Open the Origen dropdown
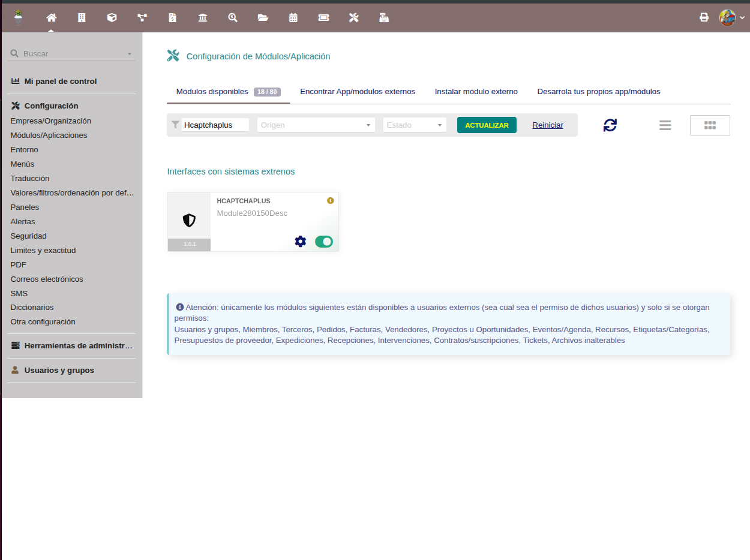This screenshot has height=560, width=750. pyautogui.click(x=316, y=125)
